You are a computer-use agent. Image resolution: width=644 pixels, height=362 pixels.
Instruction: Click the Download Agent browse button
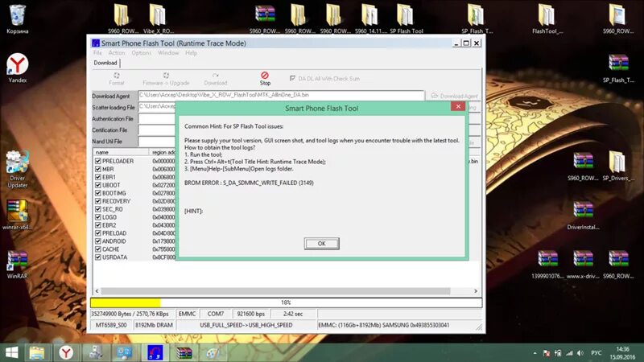click(455, 96)
